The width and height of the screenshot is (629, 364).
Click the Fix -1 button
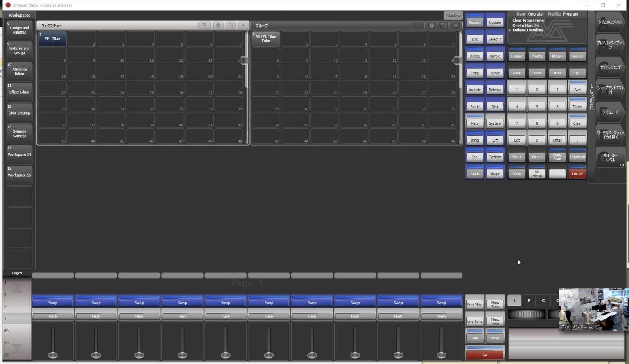click(517, 157)
